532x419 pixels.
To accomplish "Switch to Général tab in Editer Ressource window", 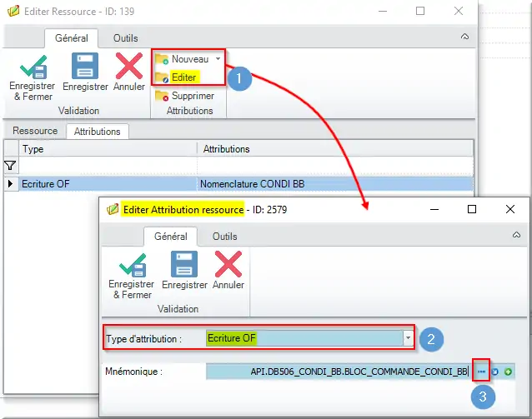I will pos(72,38).
